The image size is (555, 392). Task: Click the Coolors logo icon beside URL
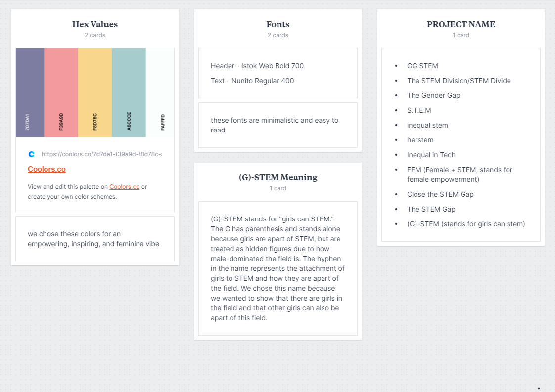pos(32,154)
